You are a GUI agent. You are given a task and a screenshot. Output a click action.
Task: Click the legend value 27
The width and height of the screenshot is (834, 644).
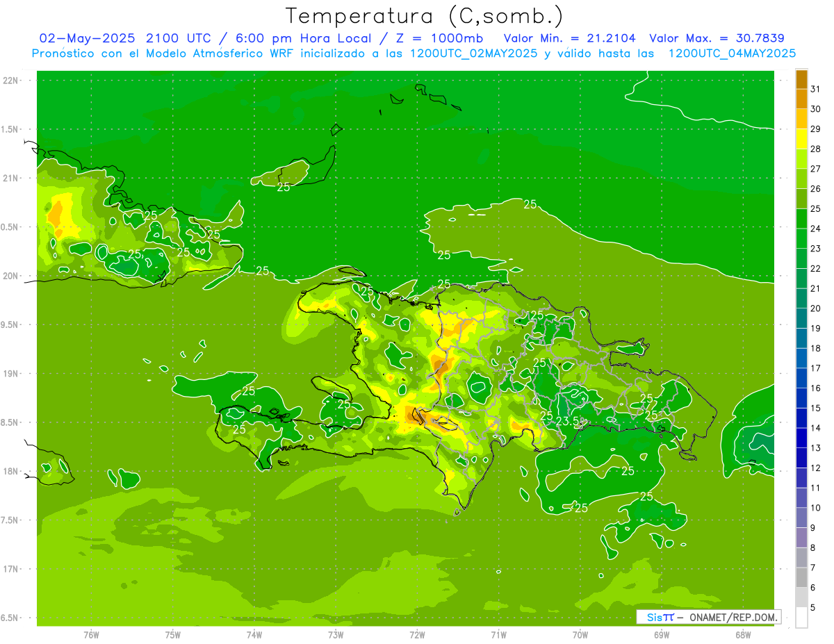point(816,169)
